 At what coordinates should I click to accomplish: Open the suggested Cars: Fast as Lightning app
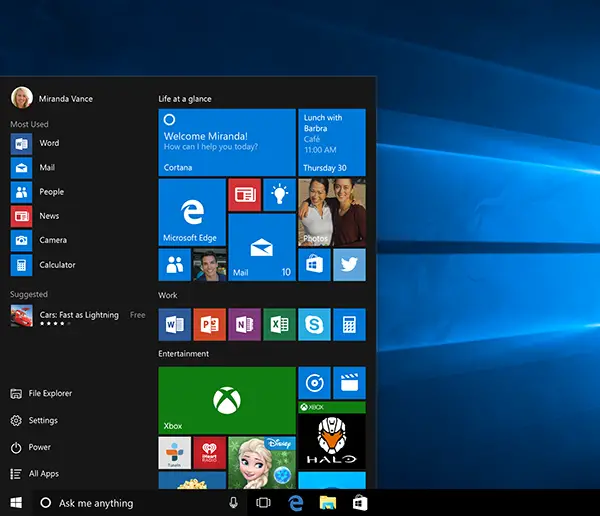tap(78, 316)
